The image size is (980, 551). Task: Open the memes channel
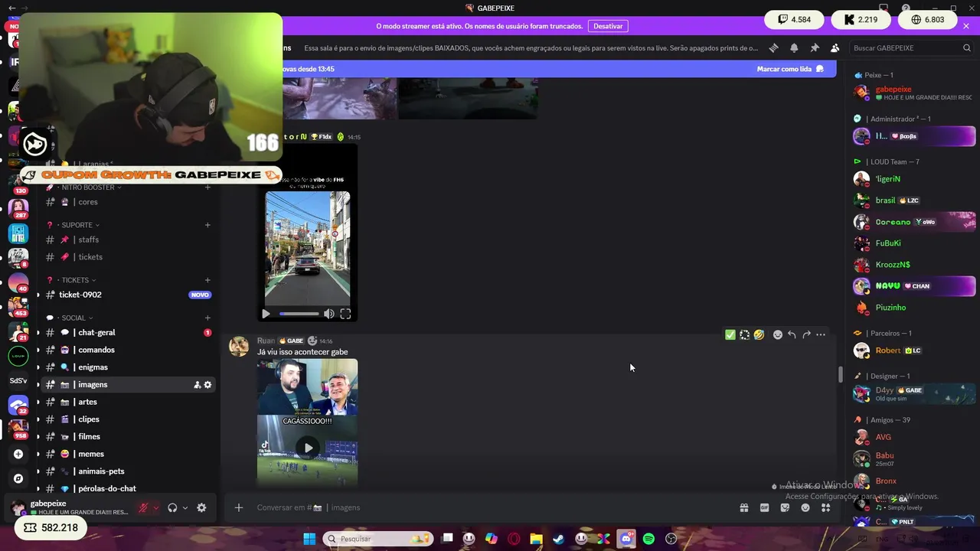tap(128, 454)
